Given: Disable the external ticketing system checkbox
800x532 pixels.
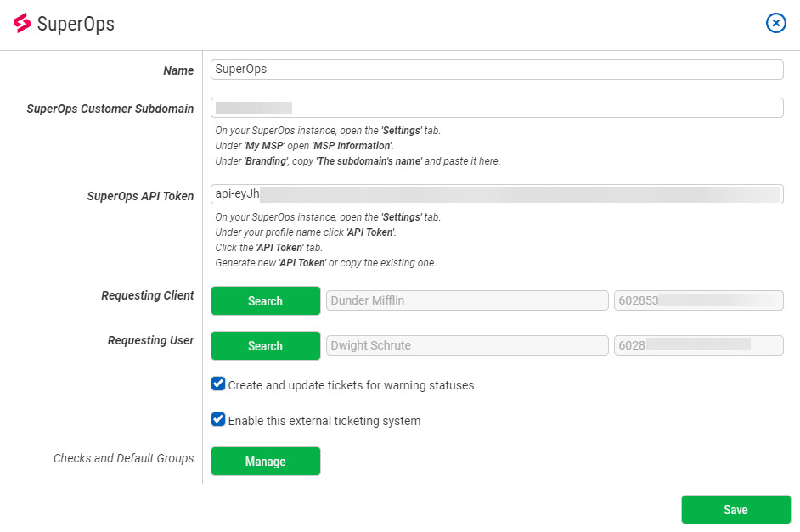Looking at the screenshot, I should [x=218, y=420].
